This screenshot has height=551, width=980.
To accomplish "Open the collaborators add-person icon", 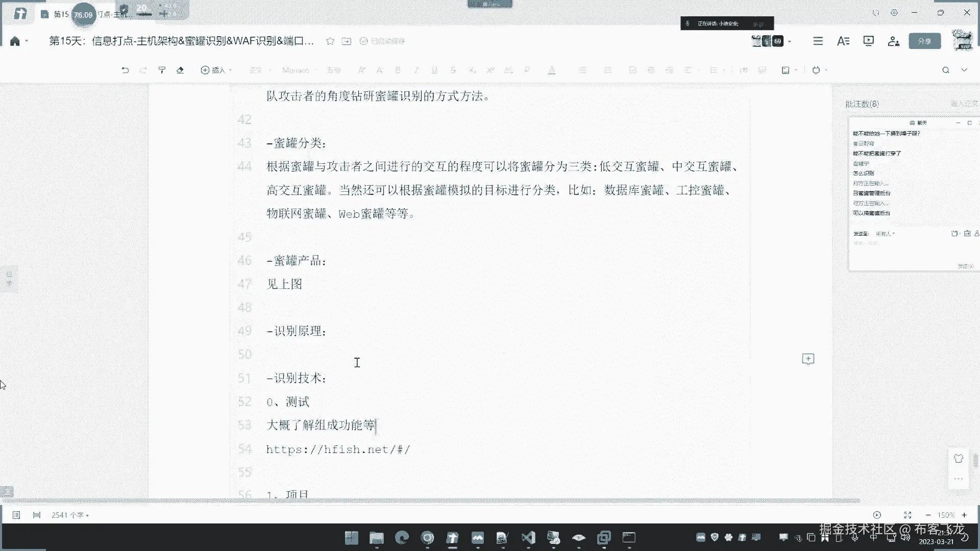I will click(893, 41).
